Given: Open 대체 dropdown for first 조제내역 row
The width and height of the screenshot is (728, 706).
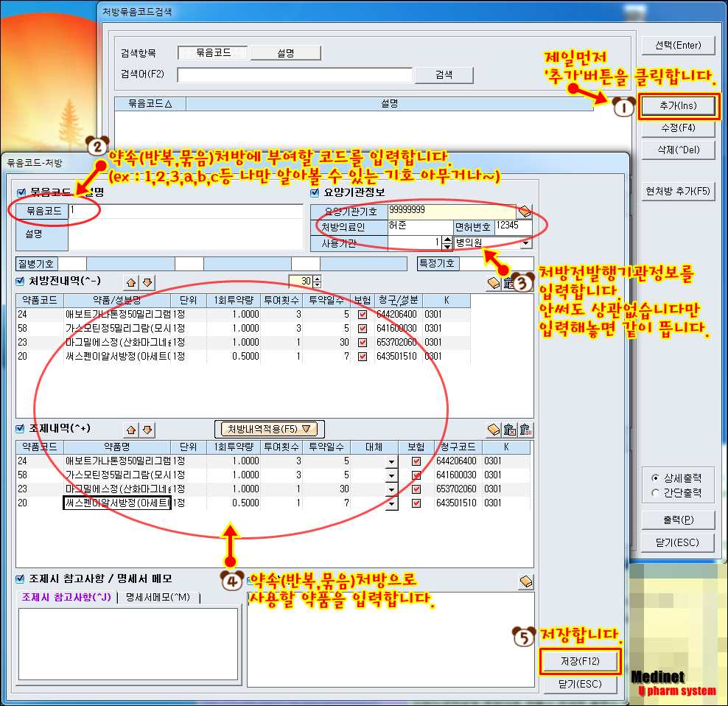Looking at the screenshot, I should coord(391,462).
